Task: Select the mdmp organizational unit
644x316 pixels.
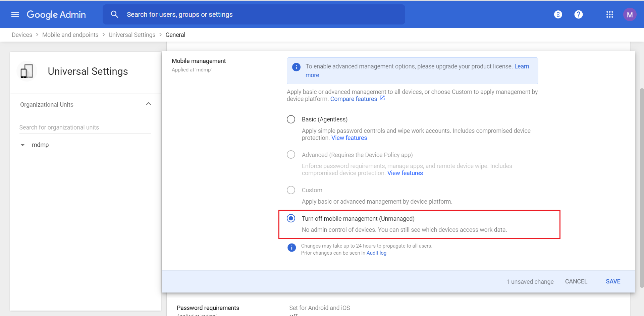Action: 40,145
